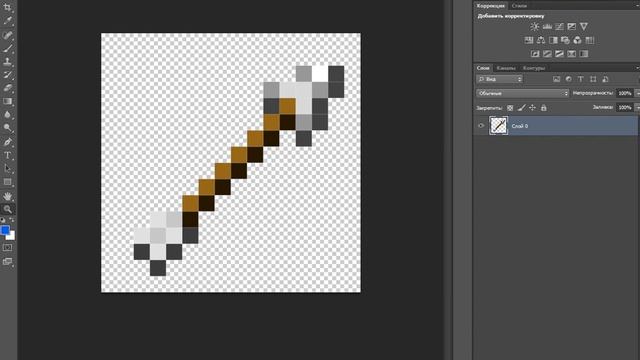Add a Vibrance adjustment
The height and width of the screenshot is (360, 640).
click(584, 27)
